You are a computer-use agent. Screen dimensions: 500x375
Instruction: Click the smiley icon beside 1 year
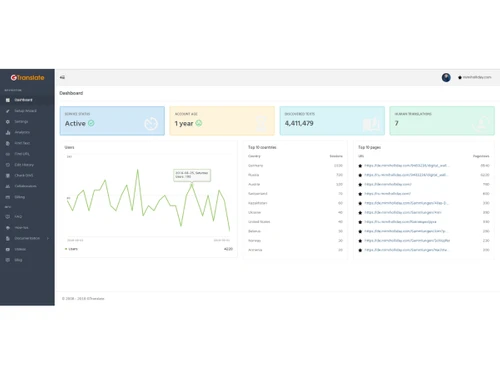coord(199,123)
